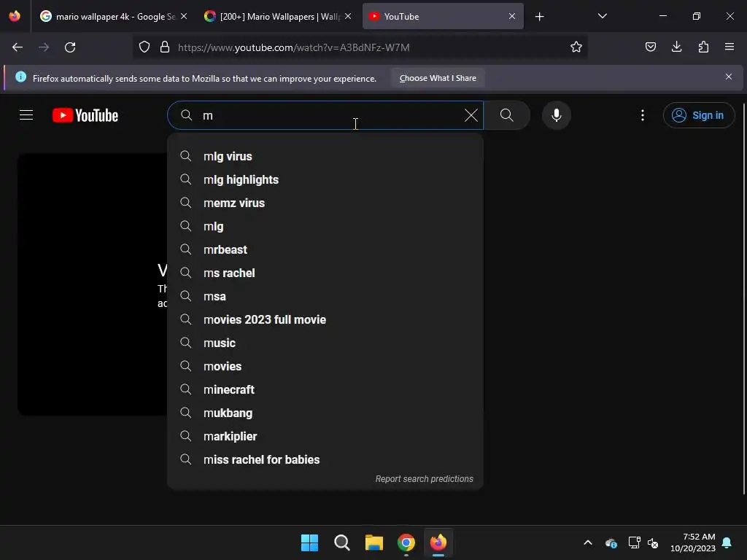Screen dimensions: 747x560
Task: Pick 'miss rachel for babies' suggestion
Action: (325, 459)
